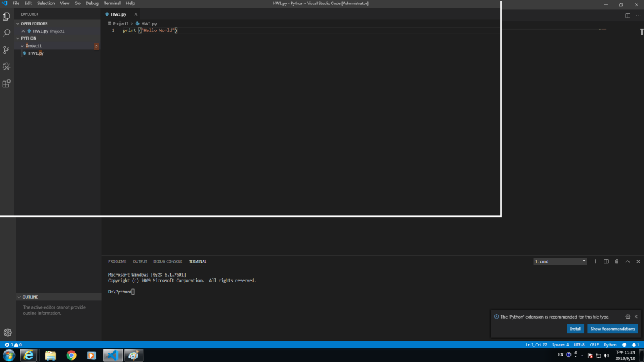
Task: Install the recommended Python extension
Action: click(x=575, y=329)
